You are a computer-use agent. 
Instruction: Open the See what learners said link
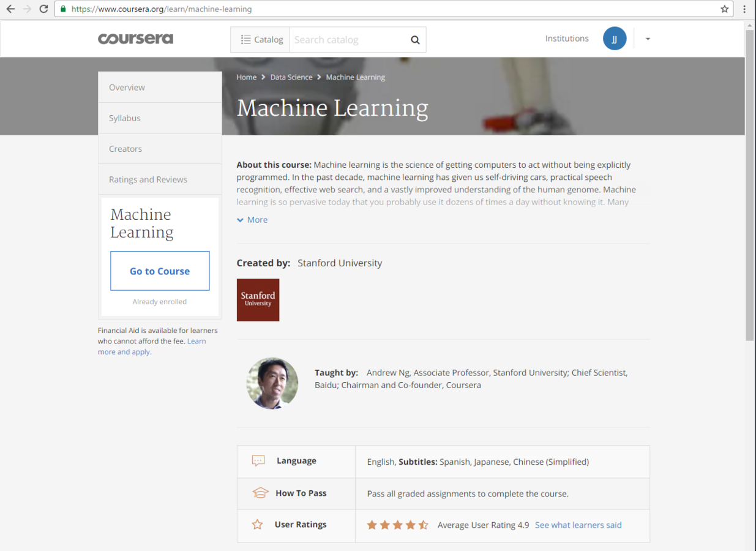point(578,525)
